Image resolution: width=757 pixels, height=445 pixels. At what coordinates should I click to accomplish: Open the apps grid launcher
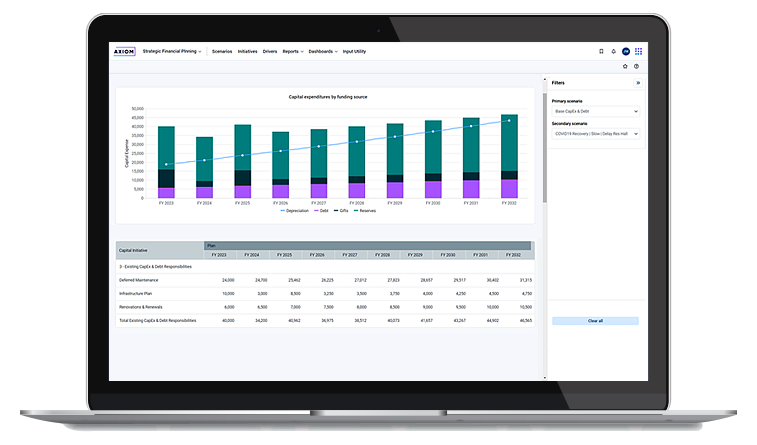point(639,50)
